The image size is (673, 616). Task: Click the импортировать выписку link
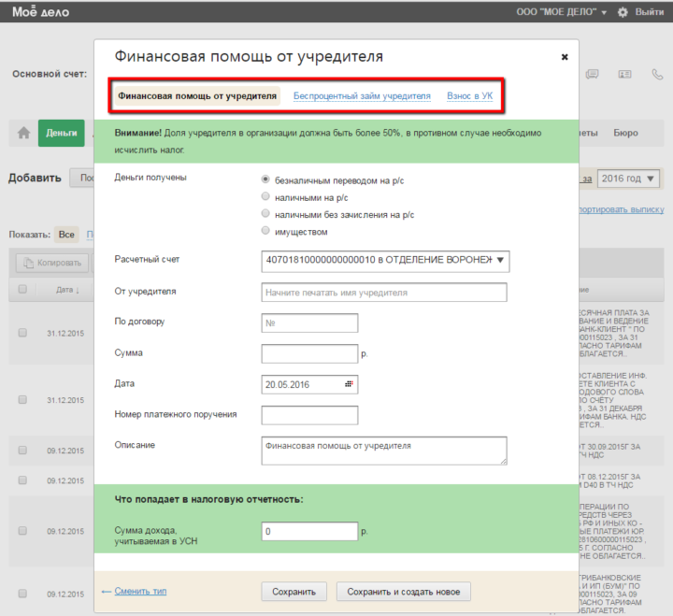coord(622,209)
